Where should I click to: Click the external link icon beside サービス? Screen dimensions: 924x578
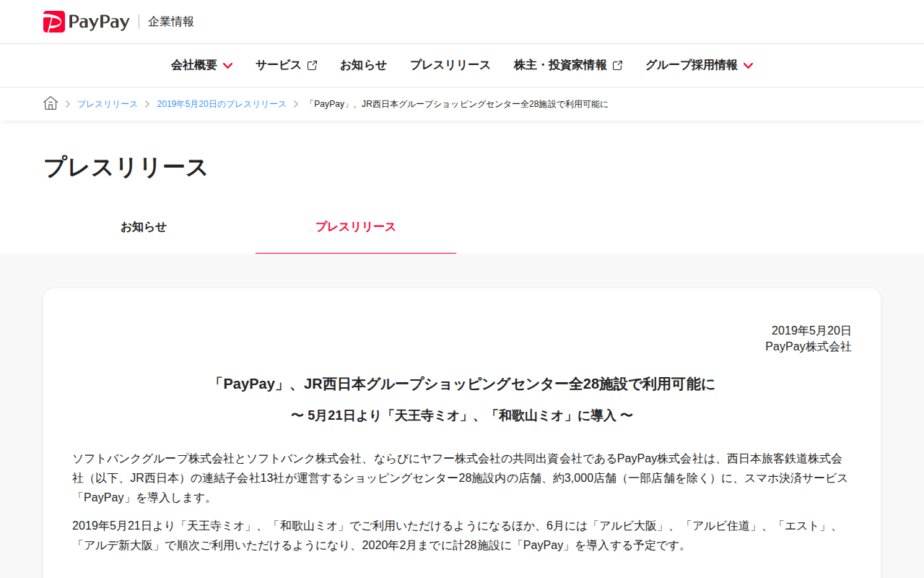312,66
